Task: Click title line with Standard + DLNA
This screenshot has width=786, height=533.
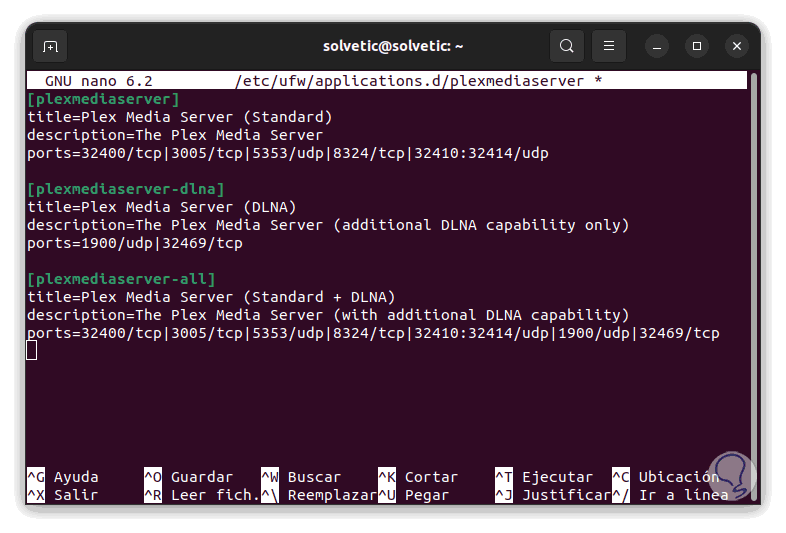Action: tap(211, 297)
